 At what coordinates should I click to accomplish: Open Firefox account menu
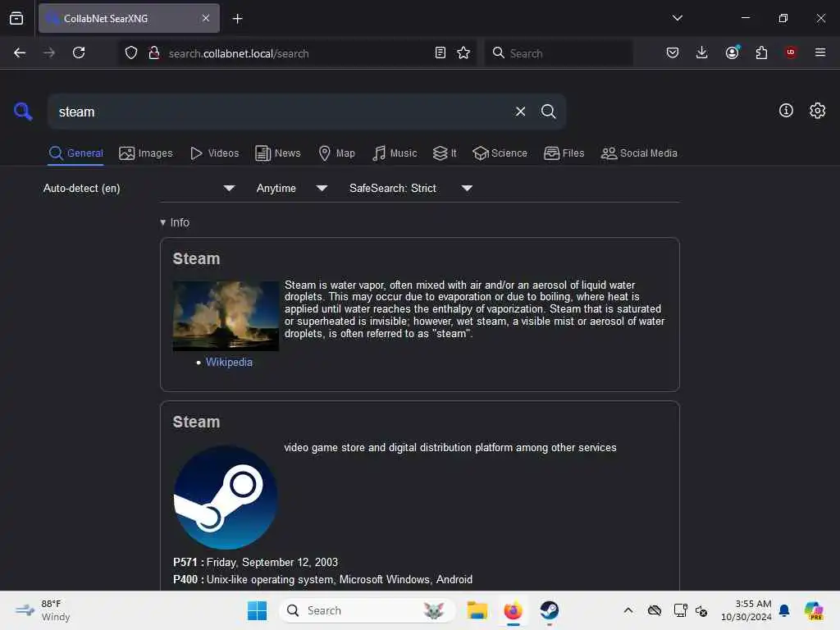tap(733, 52)
